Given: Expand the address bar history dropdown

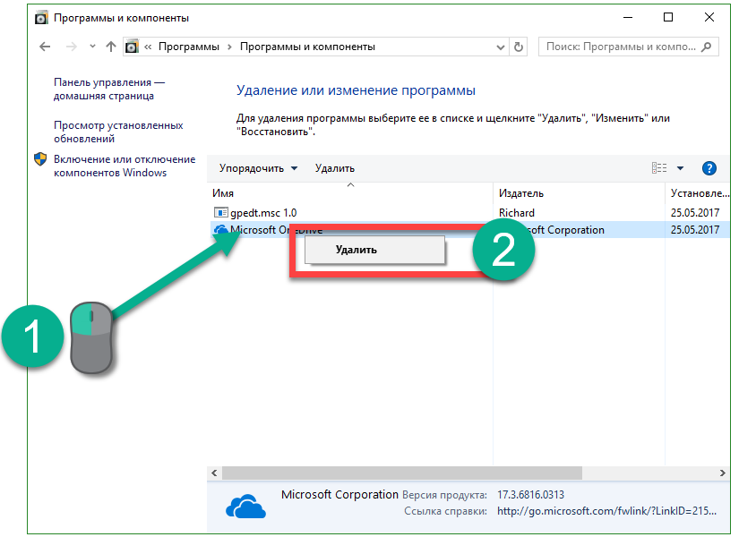Looking at the screenshot, I should pyautogui.click(x=500, y=47).
